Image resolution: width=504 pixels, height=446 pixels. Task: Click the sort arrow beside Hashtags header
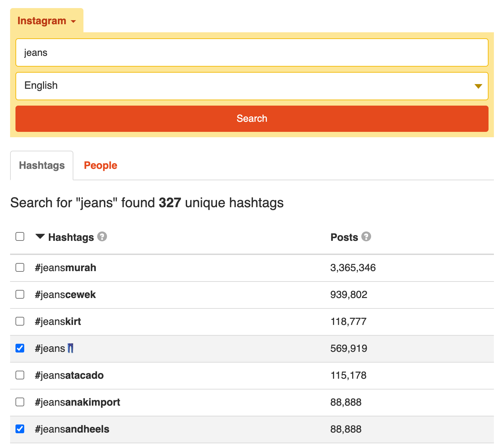tap(40, 236)
